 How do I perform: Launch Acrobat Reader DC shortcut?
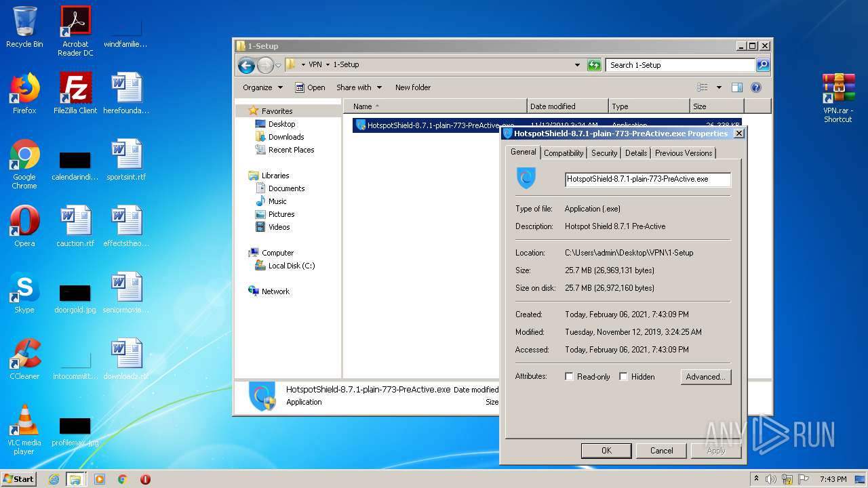(75, 30)
